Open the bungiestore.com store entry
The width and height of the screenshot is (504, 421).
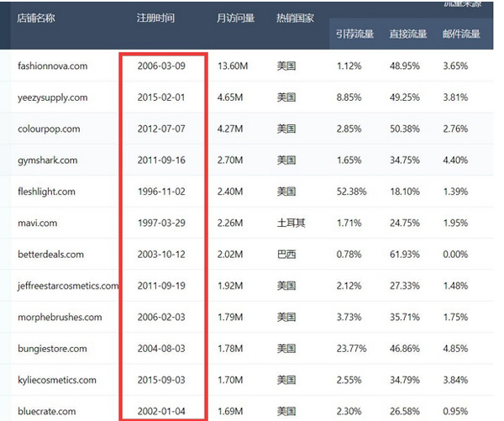coord(52,349)
